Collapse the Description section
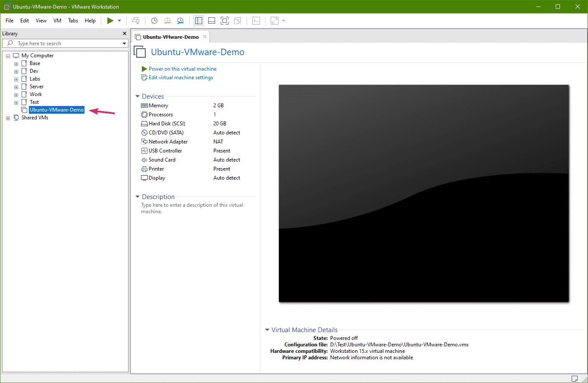The width and height of the screenshot is (588, 383). [138, 197]
